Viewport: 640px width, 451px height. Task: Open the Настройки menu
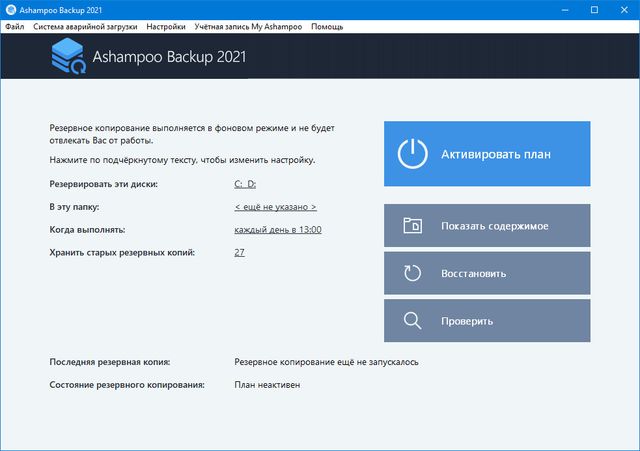[166, 26]
